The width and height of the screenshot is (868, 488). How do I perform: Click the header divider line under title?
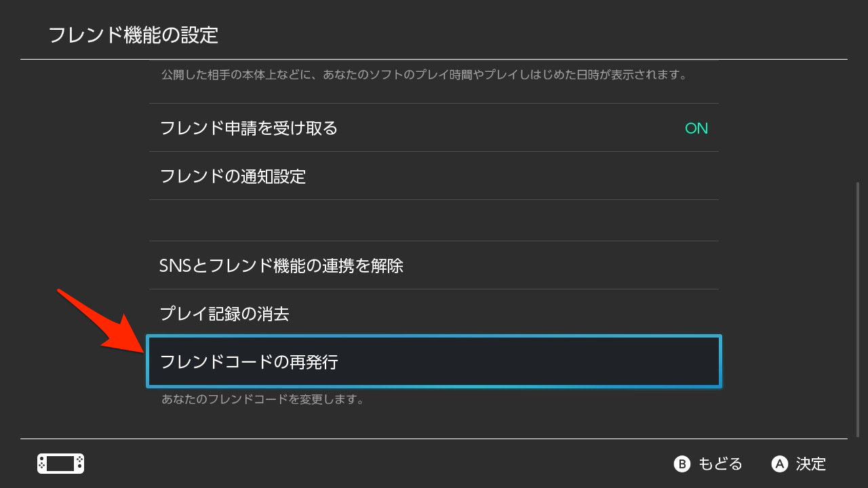(x=434, y=60)
